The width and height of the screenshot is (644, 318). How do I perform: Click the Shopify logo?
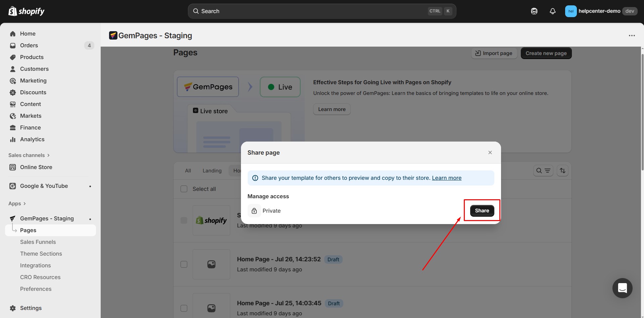[27, 11]
